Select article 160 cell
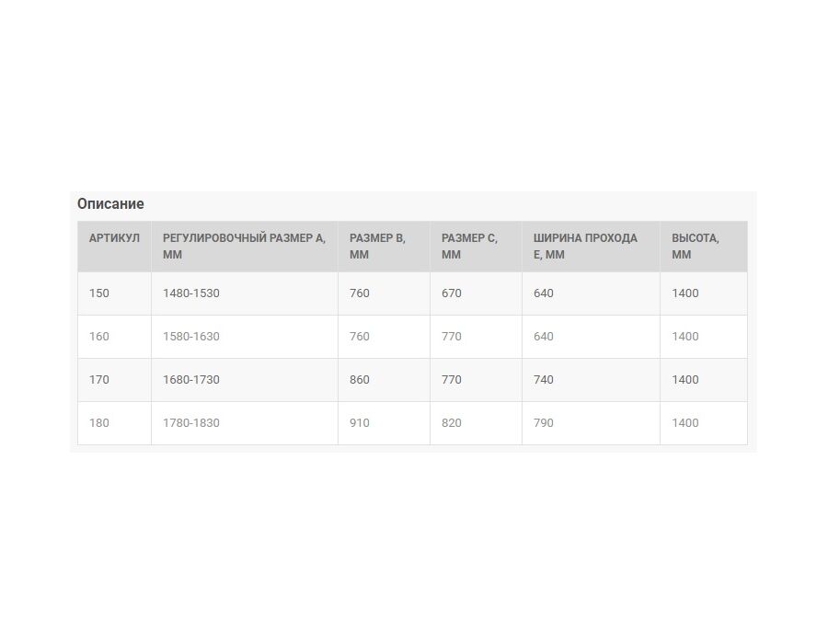 click(115, 337)
